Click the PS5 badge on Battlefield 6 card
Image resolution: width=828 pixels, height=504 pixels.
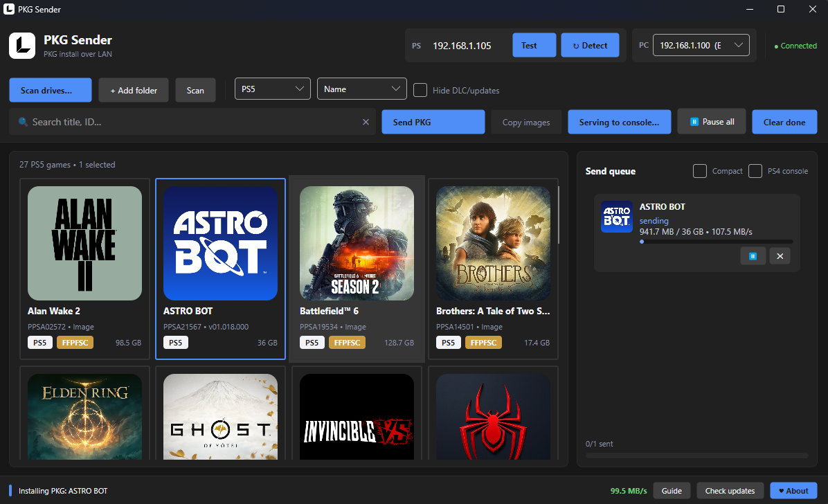tap(312, 343)
